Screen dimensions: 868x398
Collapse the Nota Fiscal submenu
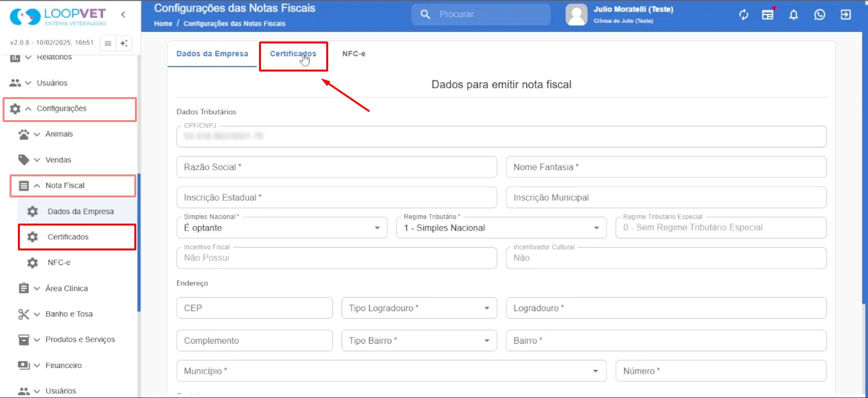tap(37, 186)
